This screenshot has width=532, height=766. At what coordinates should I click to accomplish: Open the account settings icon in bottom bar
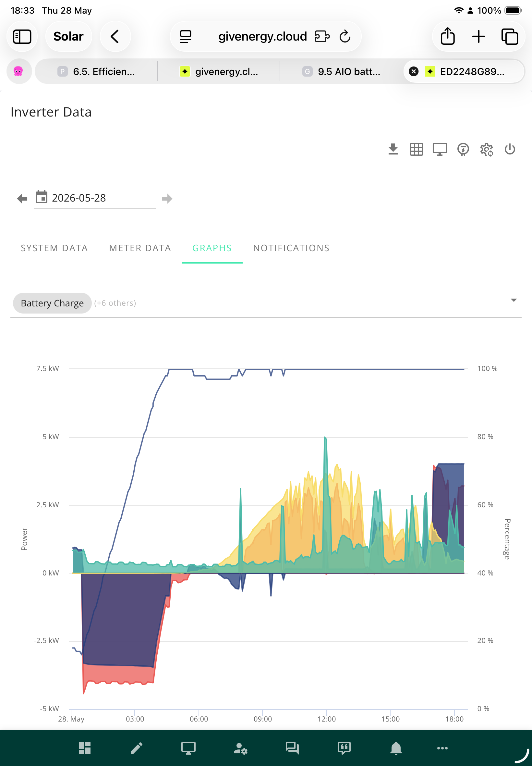[x=240, y=748]
